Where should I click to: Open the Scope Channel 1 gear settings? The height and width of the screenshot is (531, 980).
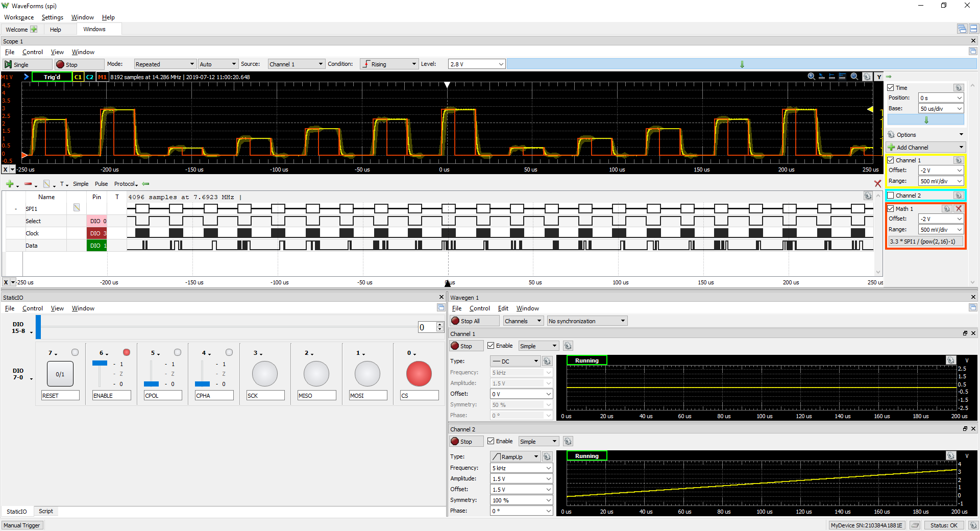click(959, 160)
